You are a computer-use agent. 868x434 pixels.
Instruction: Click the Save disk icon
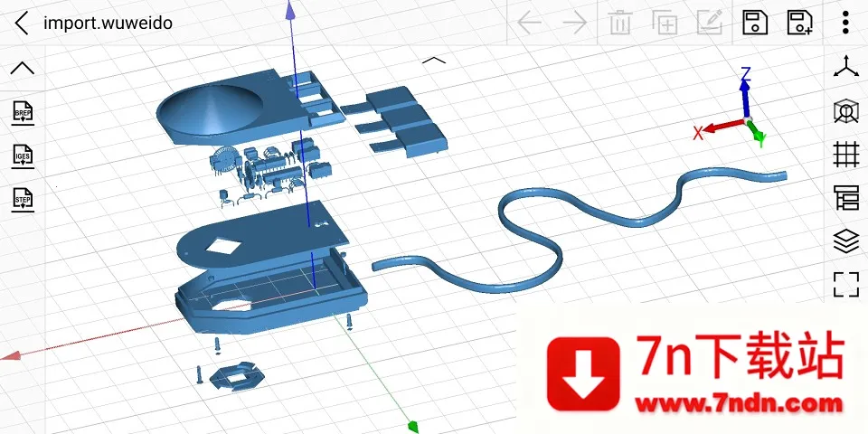coord(754,23)
